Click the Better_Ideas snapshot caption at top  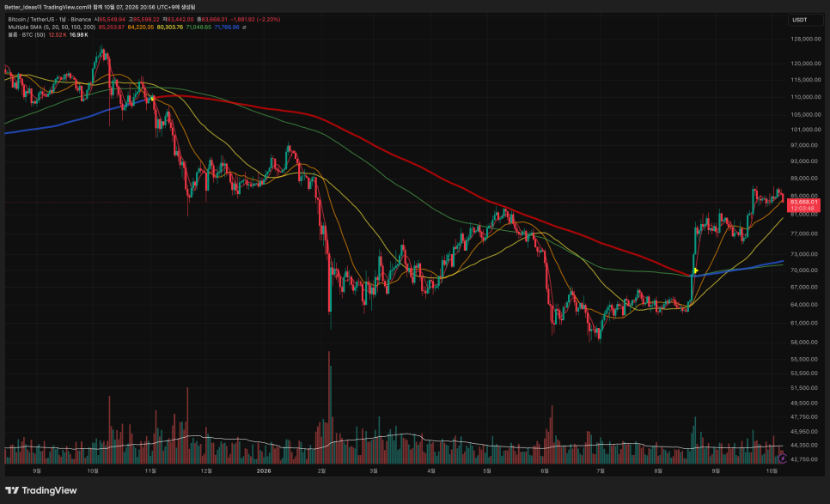tap(100, 7)
